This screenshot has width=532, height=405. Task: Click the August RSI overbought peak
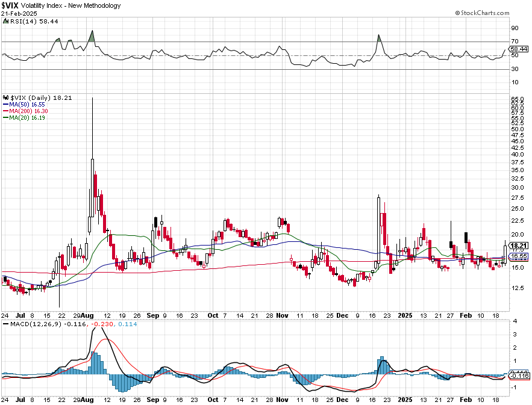click(92, 31)
